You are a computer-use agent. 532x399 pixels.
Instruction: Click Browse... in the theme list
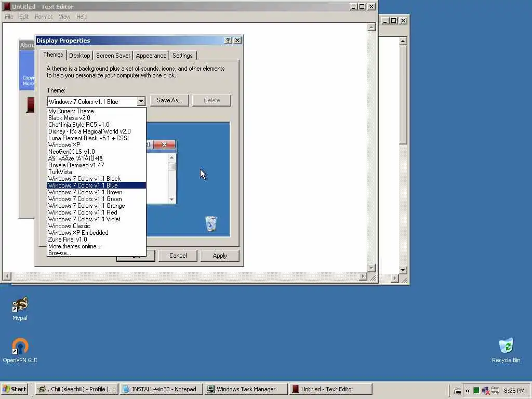[x=96, y=253]
